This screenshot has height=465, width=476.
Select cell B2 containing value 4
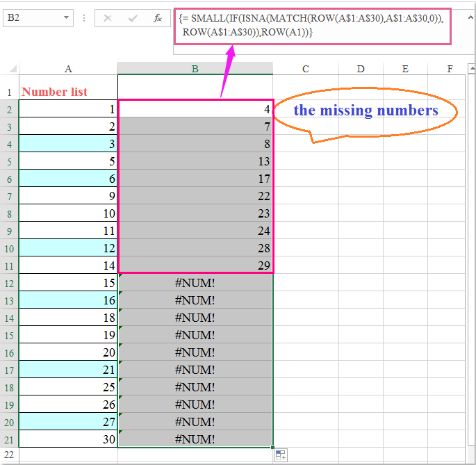(195, 108)
